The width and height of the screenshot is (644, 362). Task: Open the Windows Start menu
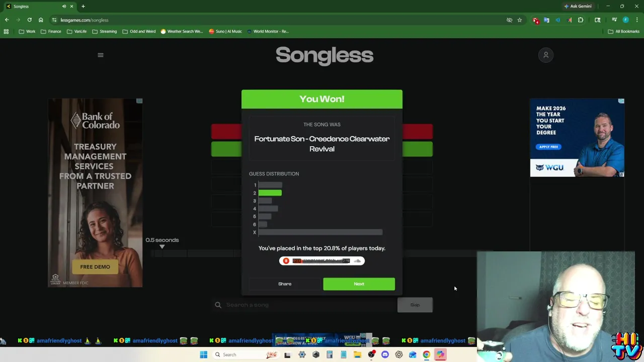pos(203,354)
